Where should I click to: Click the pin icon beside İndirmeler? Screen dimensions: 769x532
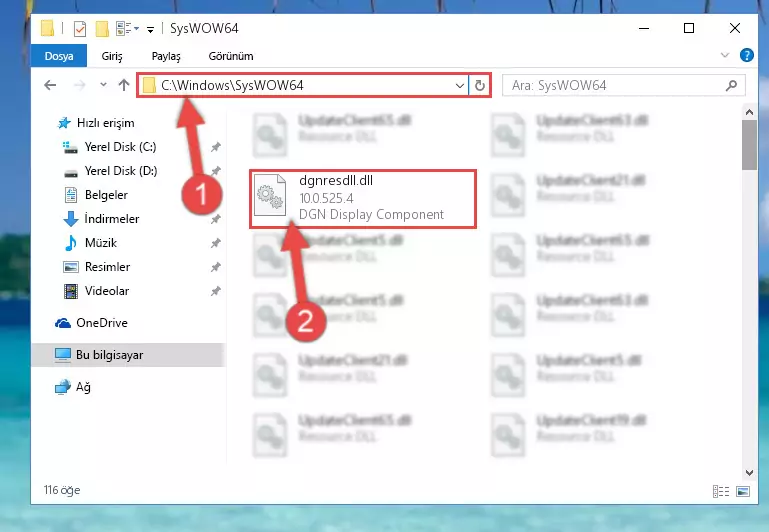pyautogui.click(x=215, y=219)
